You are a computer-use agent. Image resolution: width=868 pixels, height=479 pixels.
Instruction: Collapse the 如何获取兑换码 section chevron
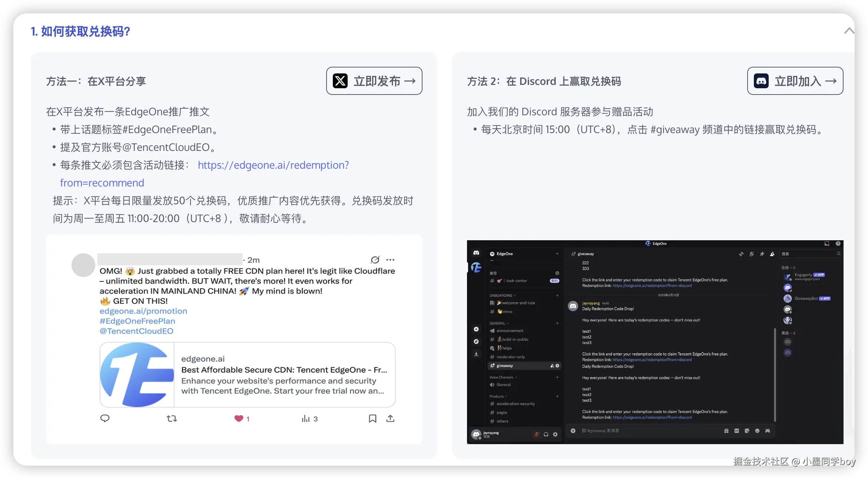[x=849, y=31]
